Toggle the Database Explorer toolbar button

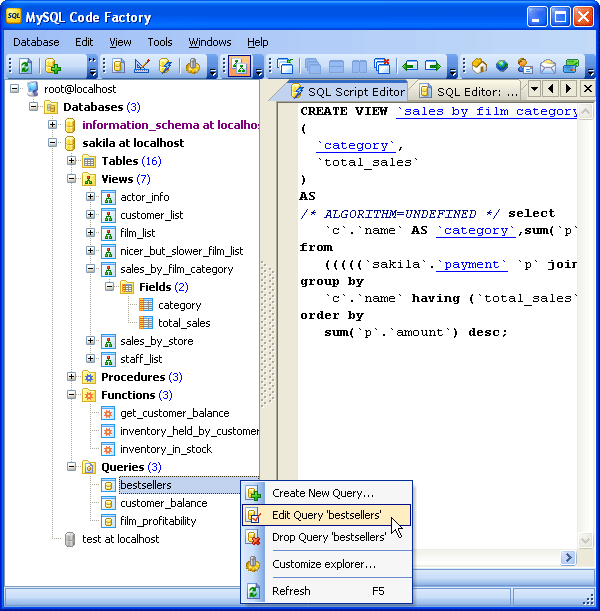(239, 66)
